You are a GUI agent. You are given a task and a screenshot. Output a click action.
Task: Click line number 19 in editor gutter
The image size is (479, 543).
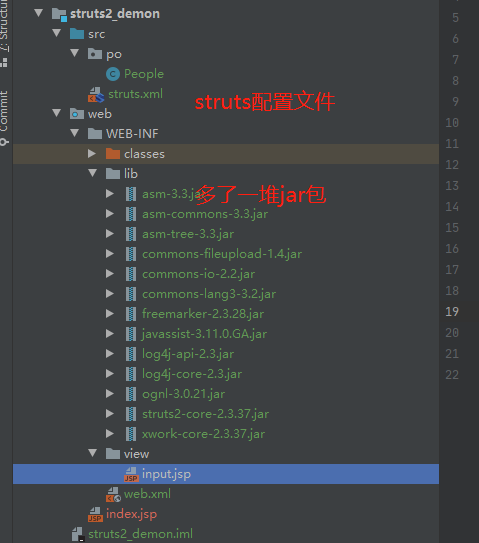452,311
